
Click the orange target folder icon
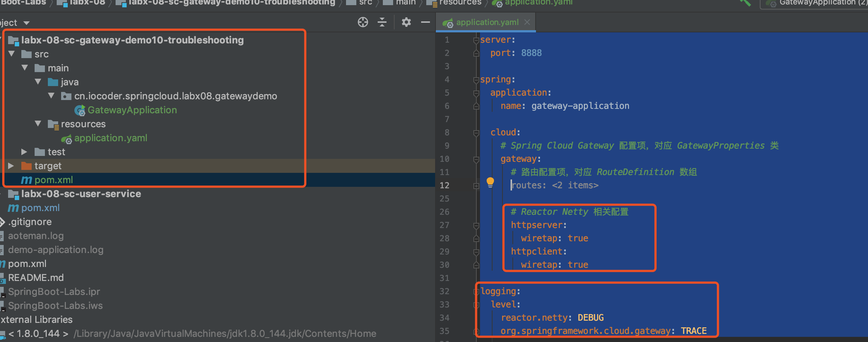27,166
